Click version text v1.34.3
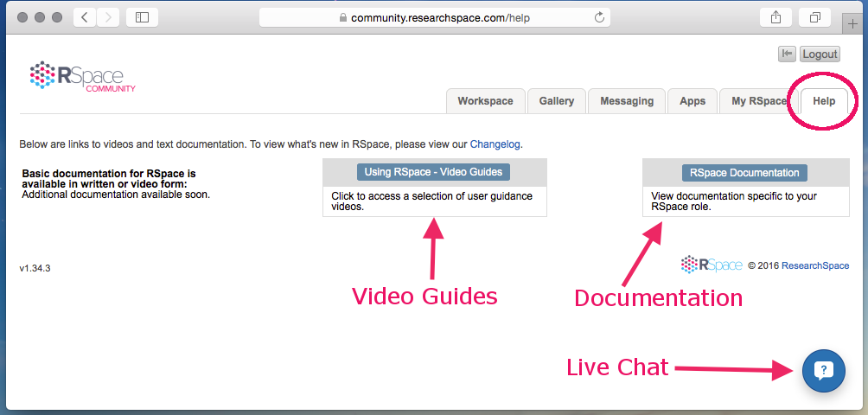This screenshot has width=868, height=415. (35, 269)
